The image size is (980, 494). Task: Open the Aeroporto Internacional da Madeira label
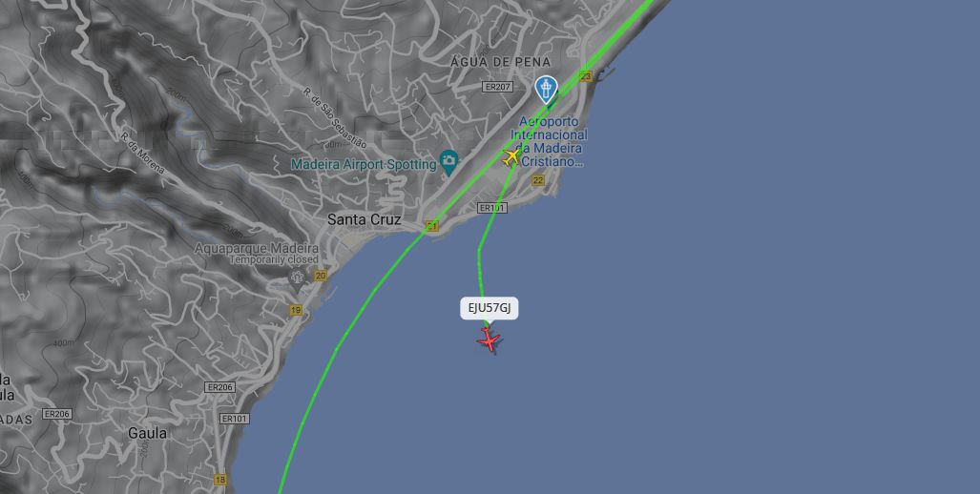(x=549, y=141)
